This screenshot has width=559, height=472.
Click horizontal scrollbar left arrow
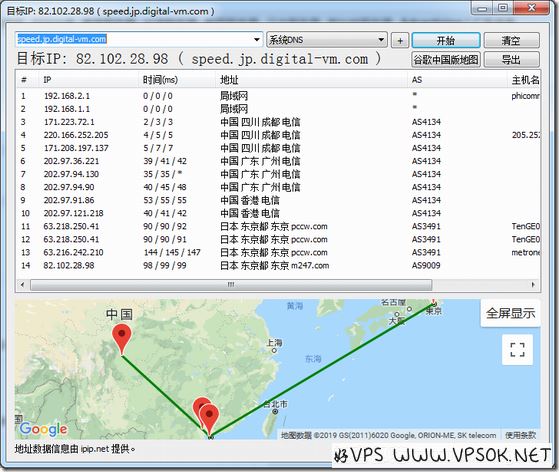[x=22, y=284]
